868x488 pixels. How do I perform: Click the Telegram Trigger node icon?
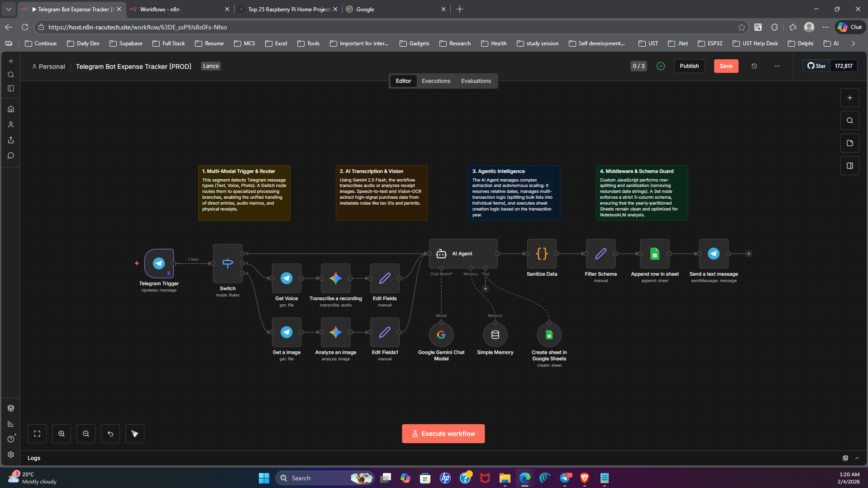point(159,263)
